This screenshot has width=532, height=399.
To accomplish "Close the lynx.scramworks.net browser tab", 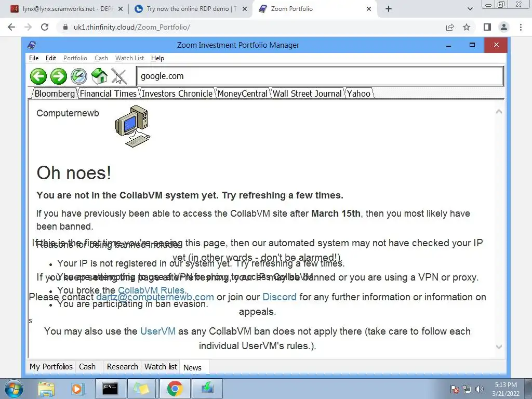I will pyautogui.click(x=121, y=9).
